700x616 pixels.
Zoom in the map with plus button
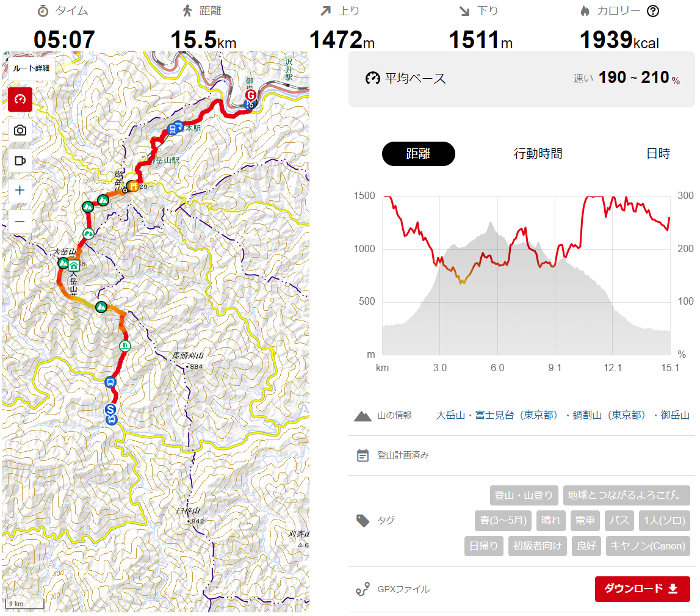click(20, 190)
